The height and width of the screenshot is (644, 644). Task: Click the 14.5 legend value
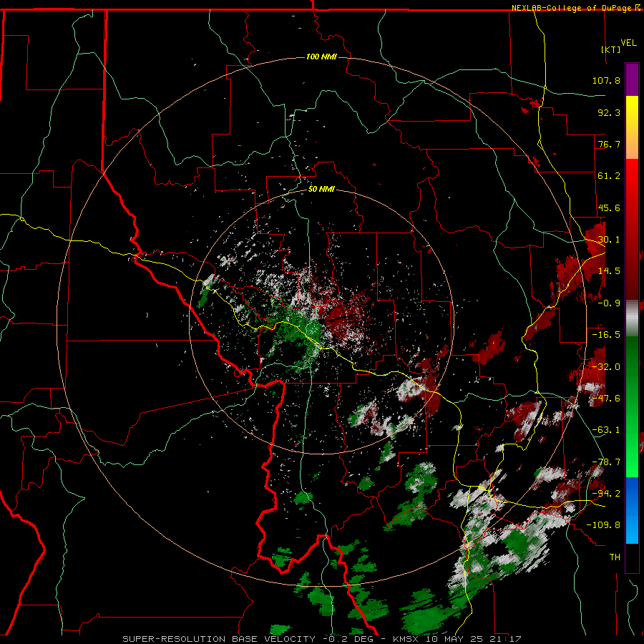[x=609, y=271]
